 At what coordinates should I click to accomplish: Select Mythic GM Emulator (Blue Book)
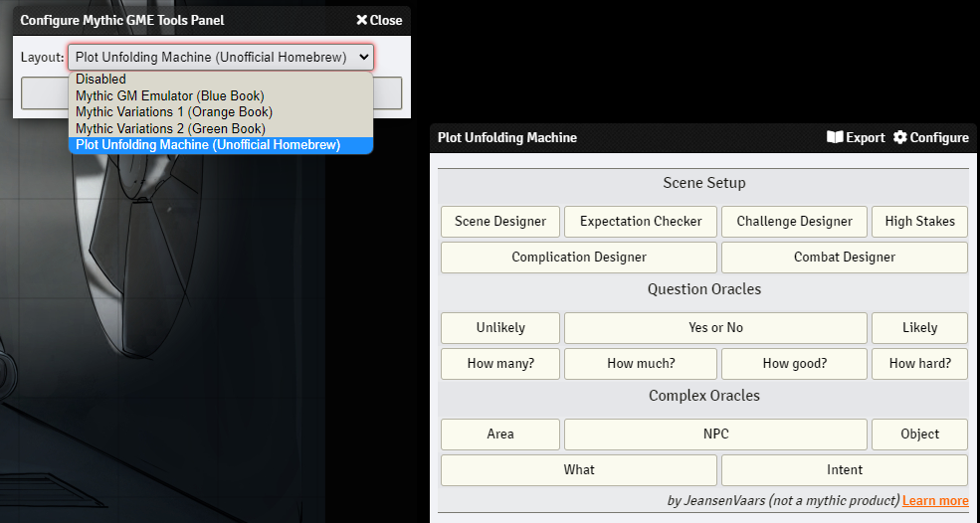coord(221,95)
